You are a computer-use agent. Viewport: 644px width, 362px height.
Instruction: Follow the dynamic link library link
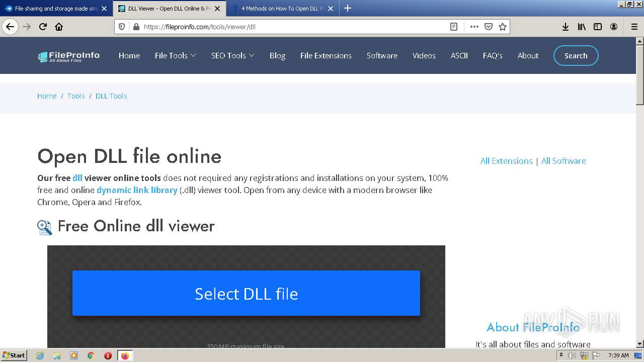137,190
